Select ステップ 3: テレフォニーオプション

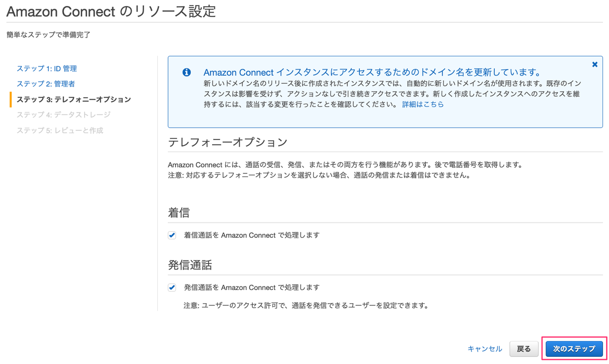click(74, 99)
